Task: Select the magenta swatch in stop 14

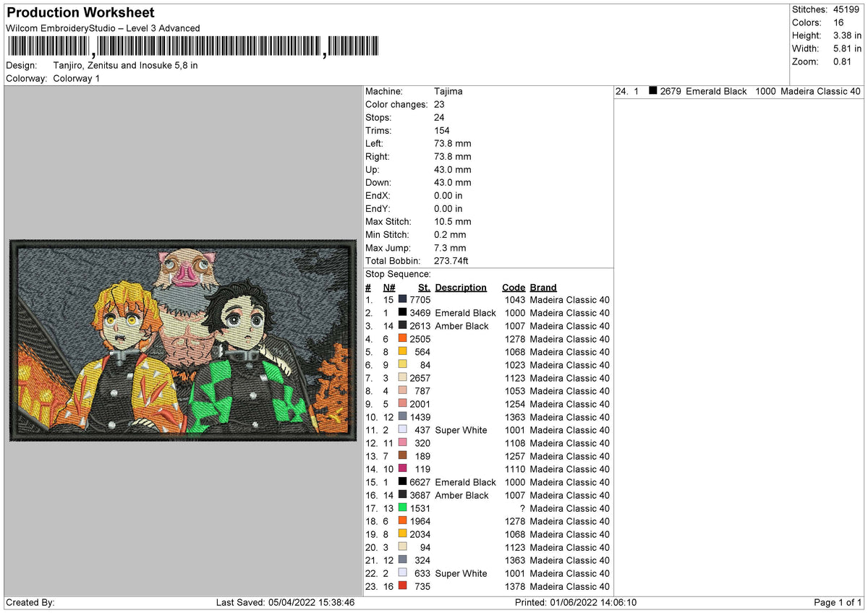Action: (x=402, y=469)
